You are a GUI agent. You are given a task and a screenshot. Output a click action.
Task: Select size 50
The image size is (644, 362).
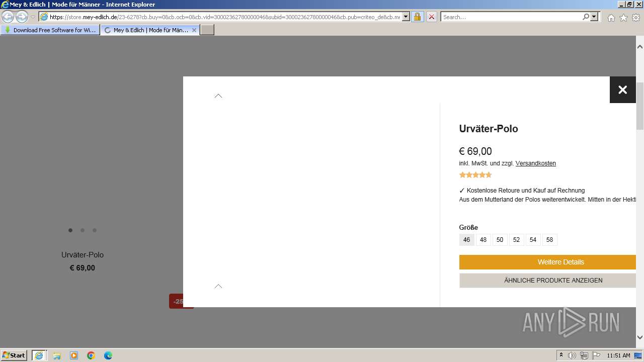click(x=500, y=240)
